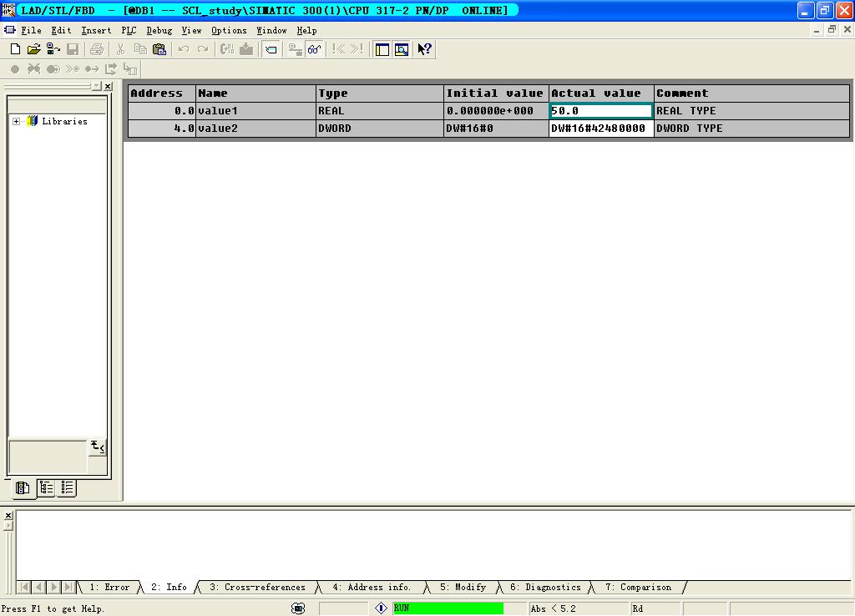Click the resume execution arrow icon
The height and width of the screenshot is (616, 855).
[x=92, y=68]
